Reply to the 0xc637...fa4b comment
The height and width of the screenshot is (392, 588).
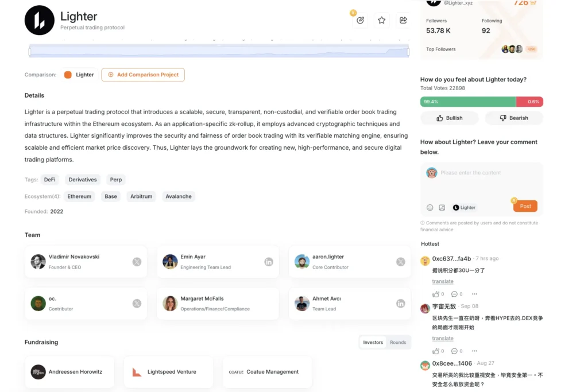click(454, 294)
